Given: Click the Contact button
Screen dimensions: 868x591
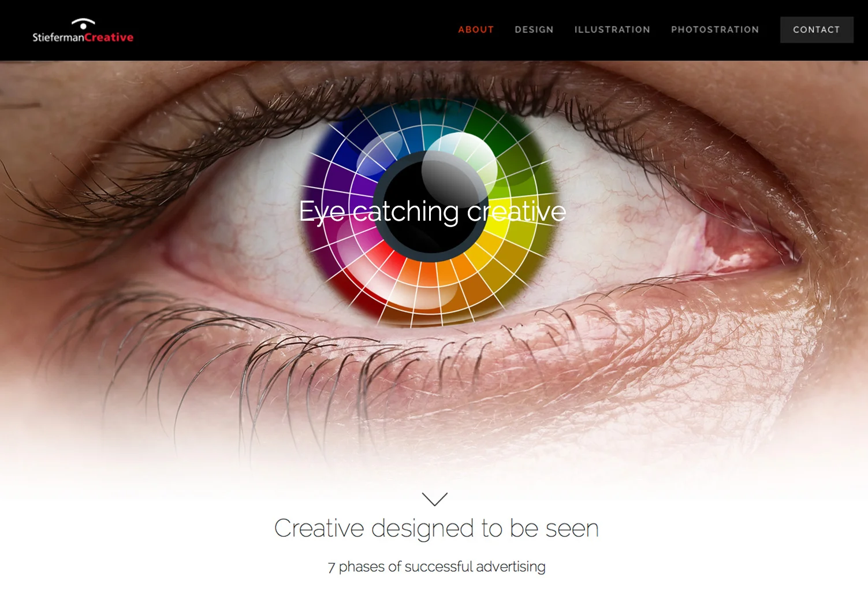Looking at the screenshot, I should tap(817, 29).
